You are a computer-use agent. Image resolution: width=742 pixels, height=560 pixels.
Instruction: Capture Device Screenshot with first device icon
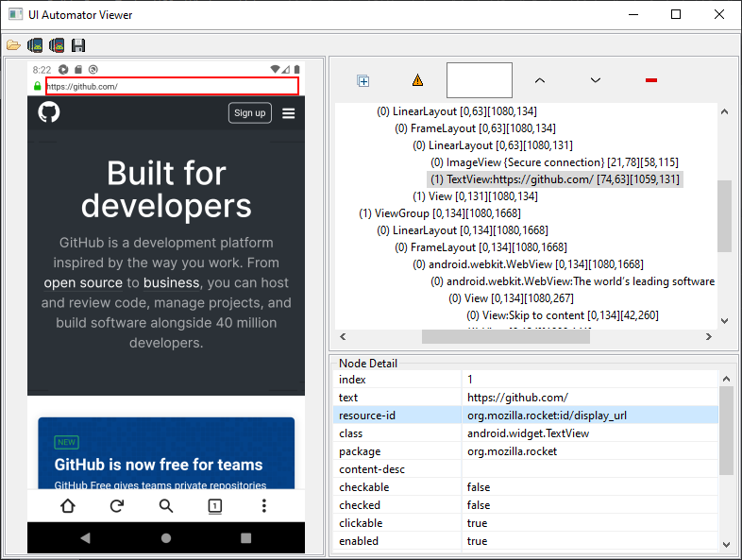tap(35, 45)
